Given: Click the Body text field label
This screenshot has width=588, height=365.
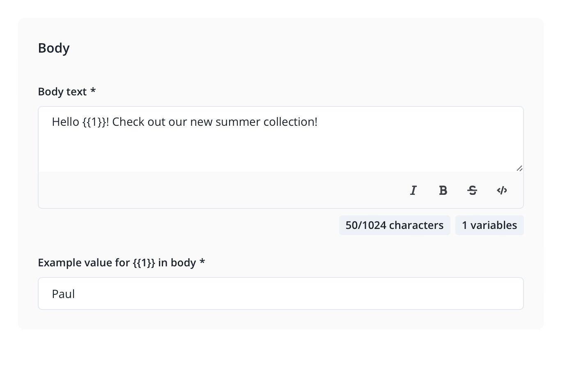Looking at the screenshot, I should tap(62, 92).
